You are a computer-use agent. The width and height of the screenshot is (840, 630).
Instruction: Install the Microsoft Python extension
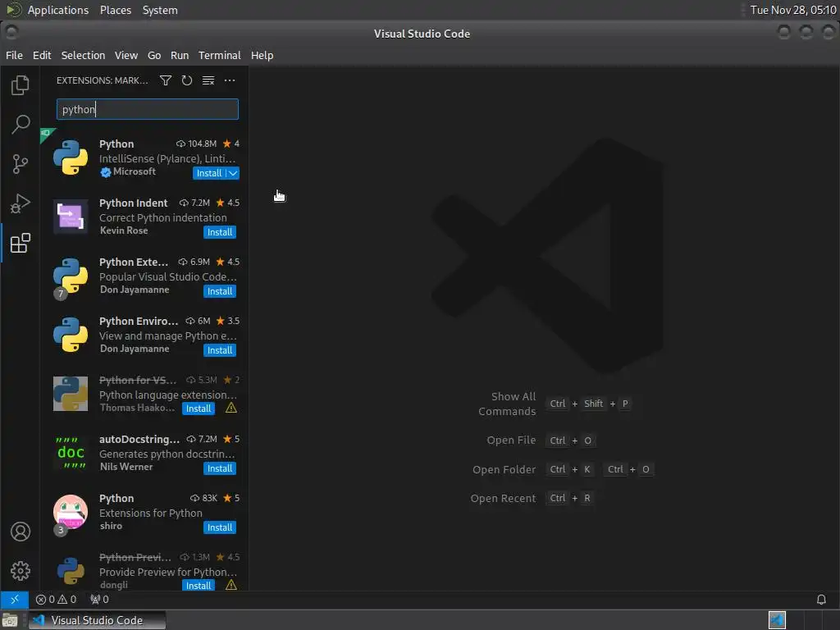[x=209, y=173]
